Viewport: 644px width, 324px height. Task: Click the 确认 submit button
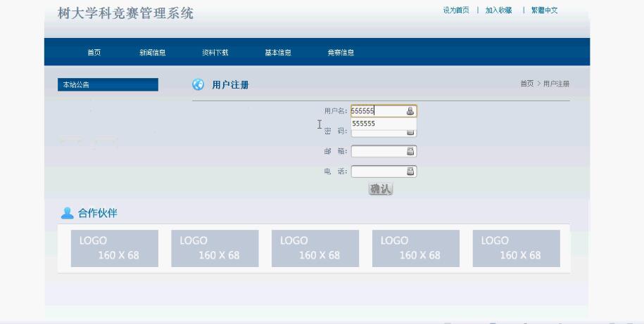380,188
